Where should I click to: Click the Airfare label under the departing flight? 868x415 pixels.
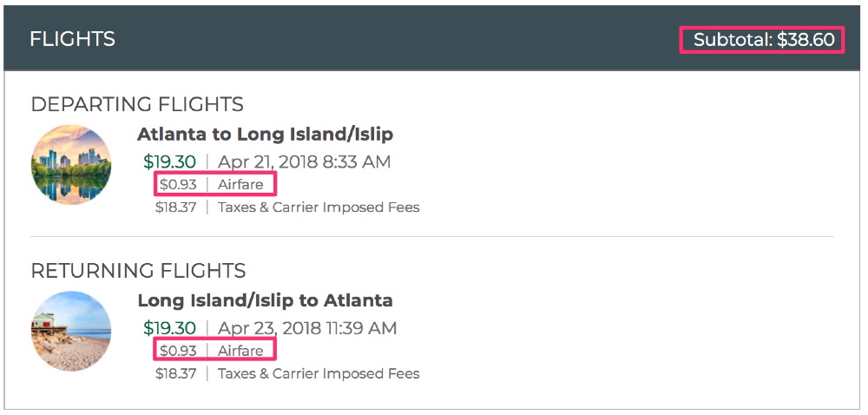click(240, 184)
